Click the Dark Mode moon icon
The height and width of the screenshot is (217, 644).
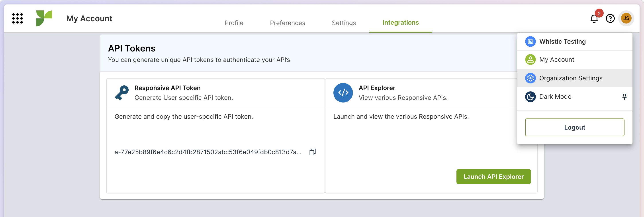pos(530,97)
